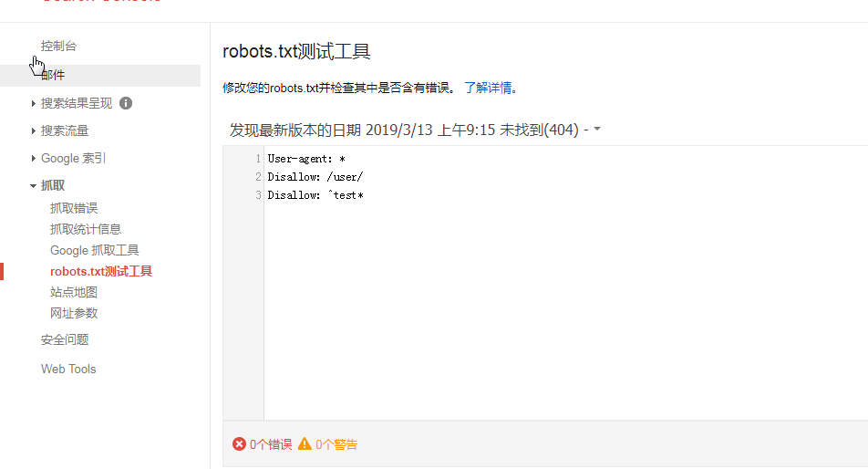Open 站点地图 page
The height and width of the screenshot is (469, 868).
click(74, 292)
